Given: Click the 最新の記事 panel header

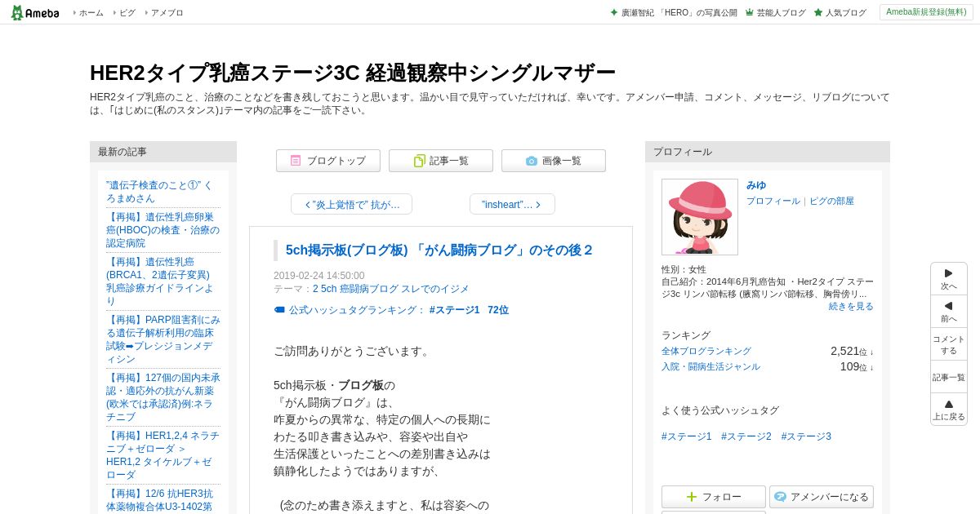Looking at the screenshot, I should pos(163,152).
